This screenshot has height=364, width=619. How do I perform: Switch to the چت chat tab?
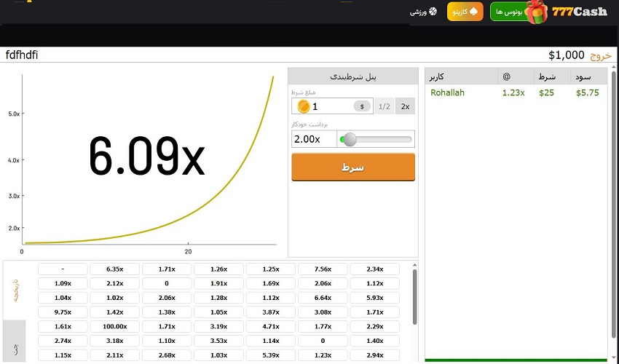point(15,342)
